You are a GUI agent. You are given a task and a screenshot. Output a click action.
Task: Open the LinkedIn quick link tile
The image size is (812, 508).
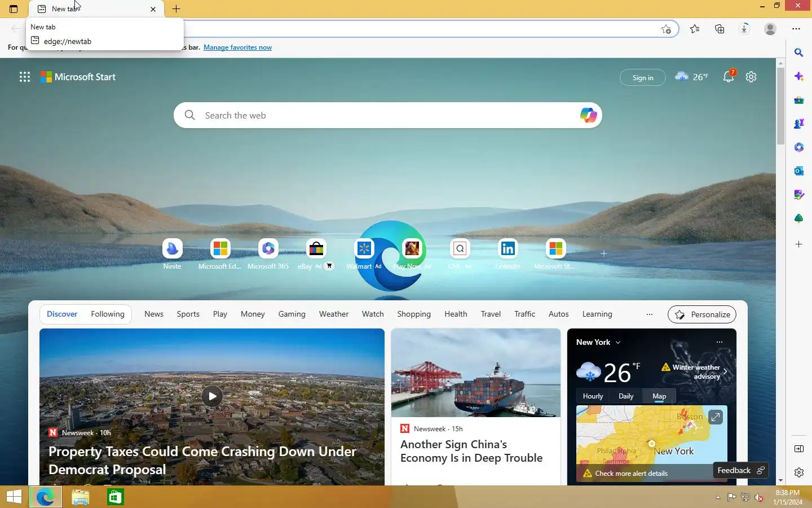point(507,254)
